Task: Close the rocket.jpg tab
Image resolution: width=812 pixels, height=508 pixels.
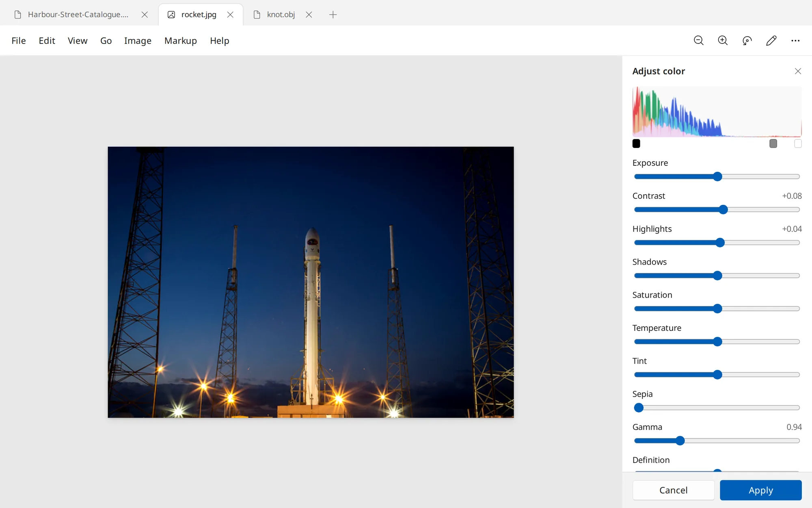Action: (230, 15)
